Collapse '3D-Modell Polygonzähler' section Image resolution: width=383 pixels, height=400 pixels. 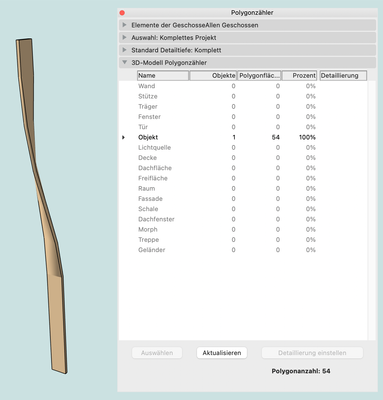click(x=124, y=62)
